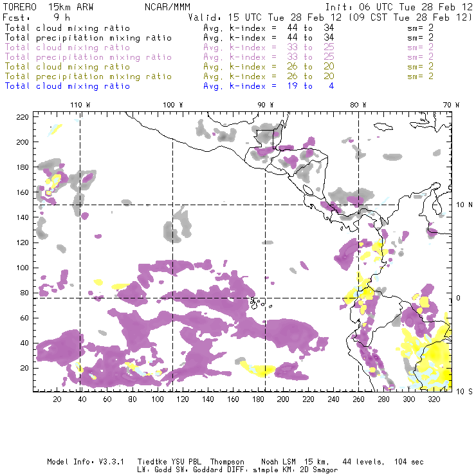Click the "90 W" longitude label
The width and height of the screenshot is (476, 476).
coord(266,105)
